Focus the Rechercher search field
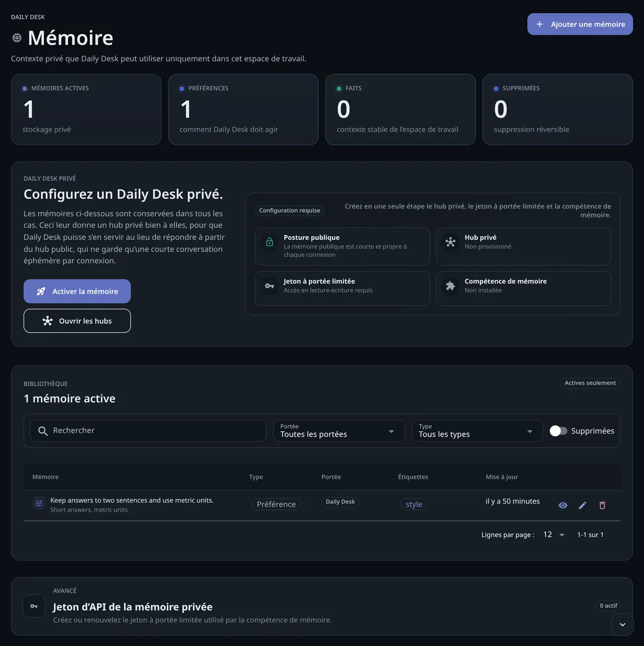 click(x=148, y=431)
